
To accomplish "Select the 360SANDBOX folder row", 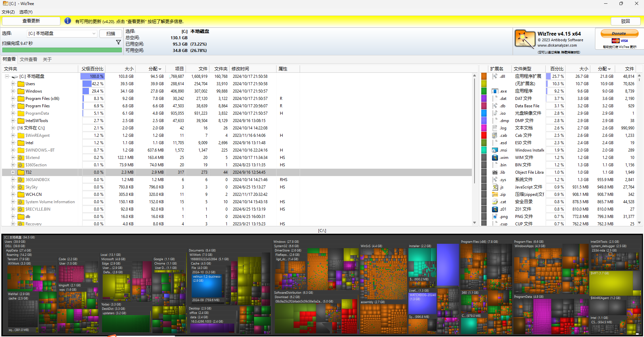I will pyautogui.click(x=237, y=180).
